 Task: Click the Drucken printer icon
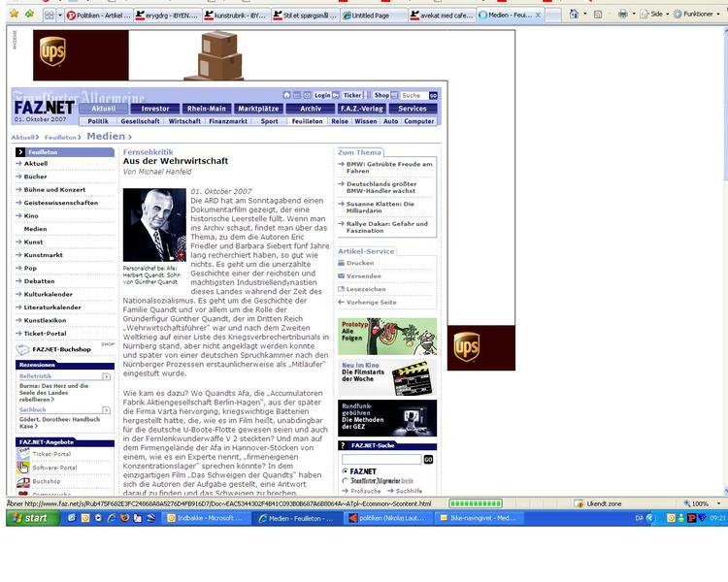[342, 263]
